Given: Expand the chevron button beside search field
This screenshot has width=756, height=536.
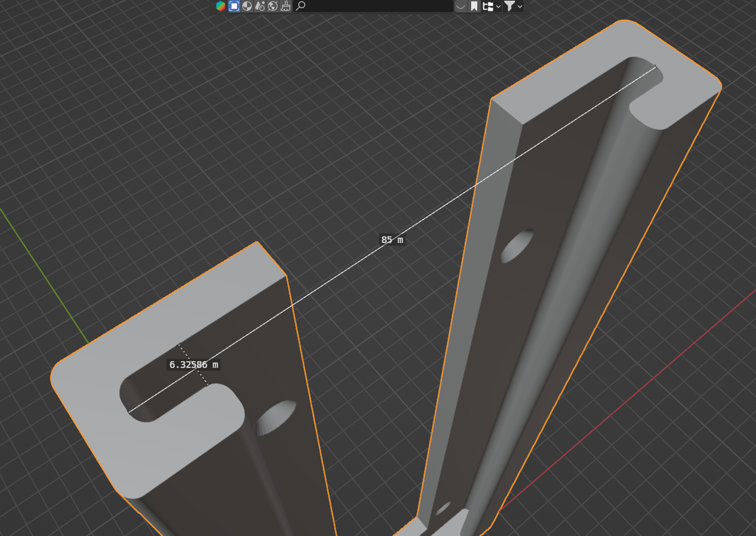Looking at the screenshot, I should pos(461,6).
